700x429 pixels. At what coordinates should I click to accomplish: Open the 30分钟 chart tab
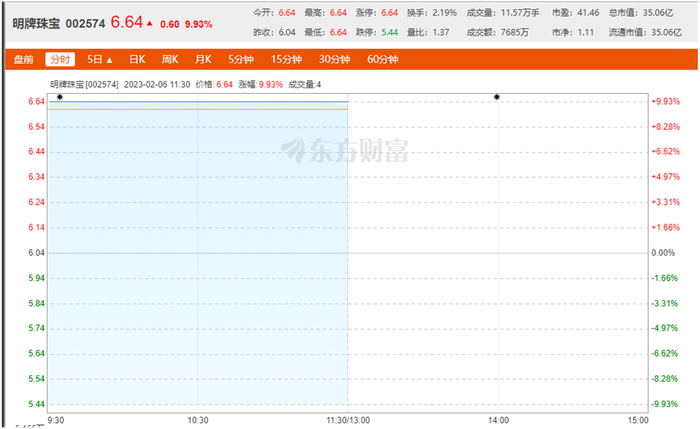(335, 59)
